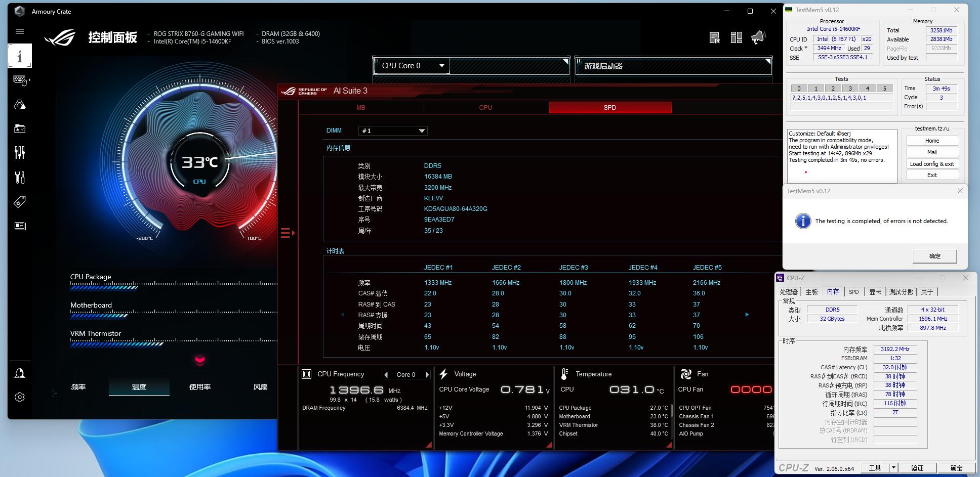Confirm the TestMem5 dialog with 确定
980x477 pixels.
[x=935, y=256]
